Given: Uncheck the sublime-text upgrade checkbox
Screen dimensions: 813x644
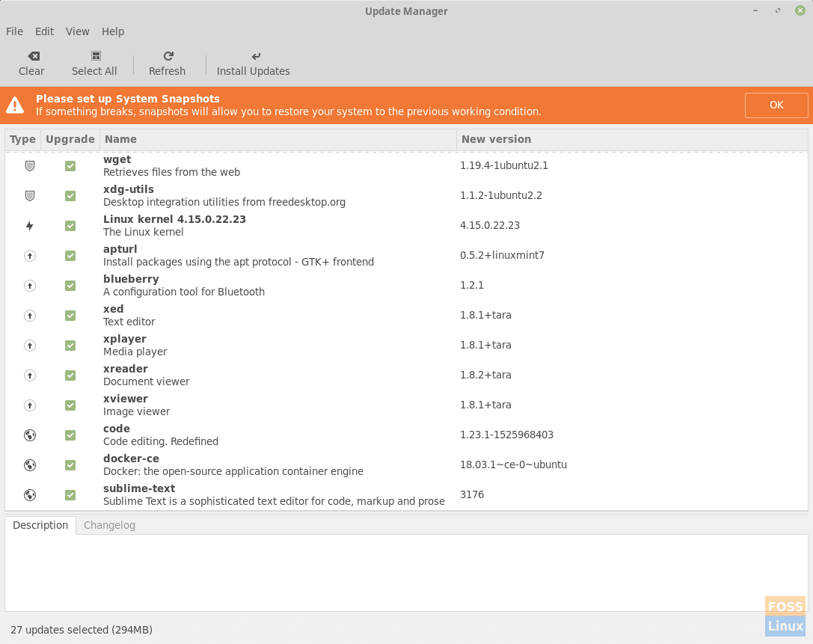Looking at the screenshot, I should point(70,495).
